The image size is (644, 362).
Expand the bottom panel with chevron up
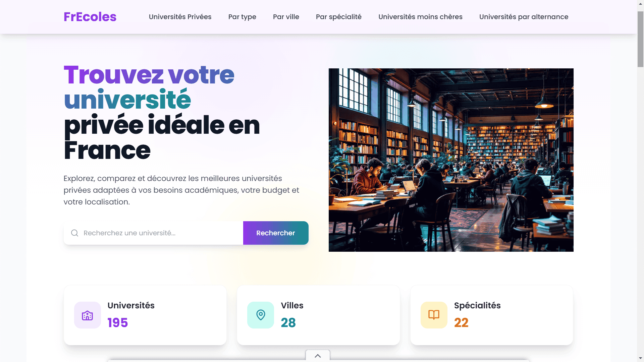click(x=318, y=356)
